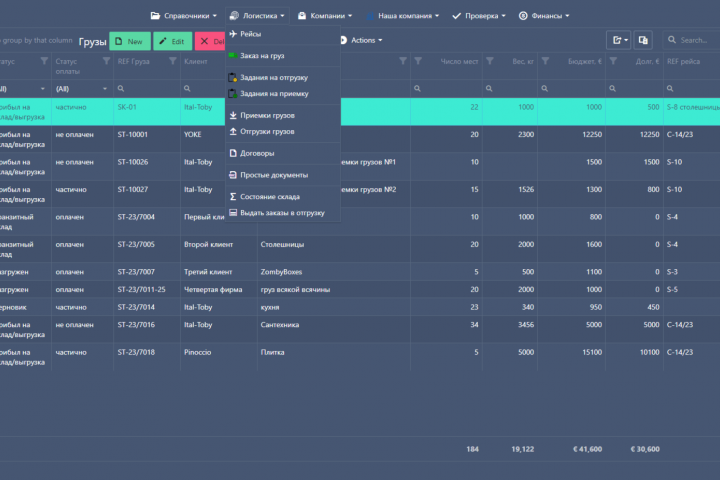720x480 pixels.
Task: Click Число мест filter search box
Action: [x=446, y=89]
